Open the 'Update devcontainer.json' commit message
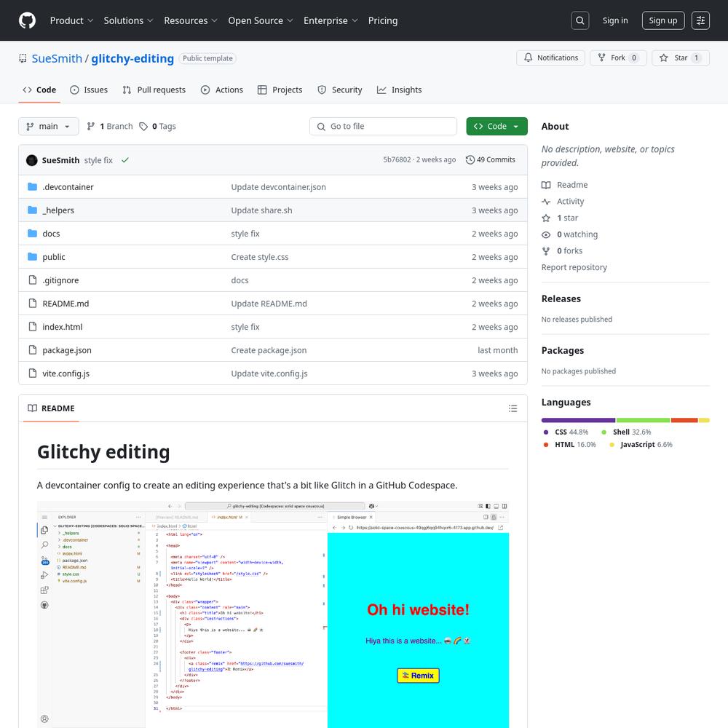The height and width of the screenshot is (728, 728). point(278,186)
